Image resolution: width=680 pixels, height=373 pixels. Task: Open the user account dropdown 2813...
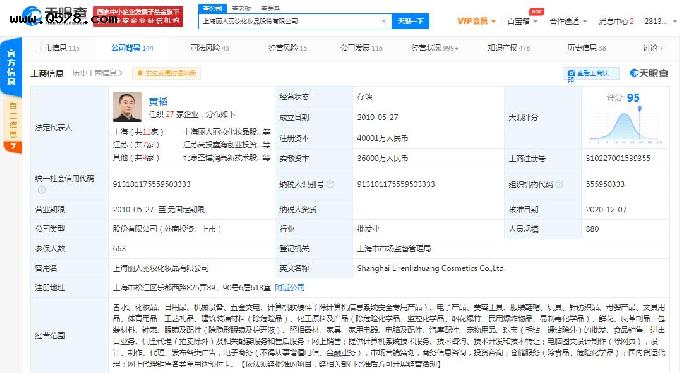pyautogui.click(x=660, y=21)
